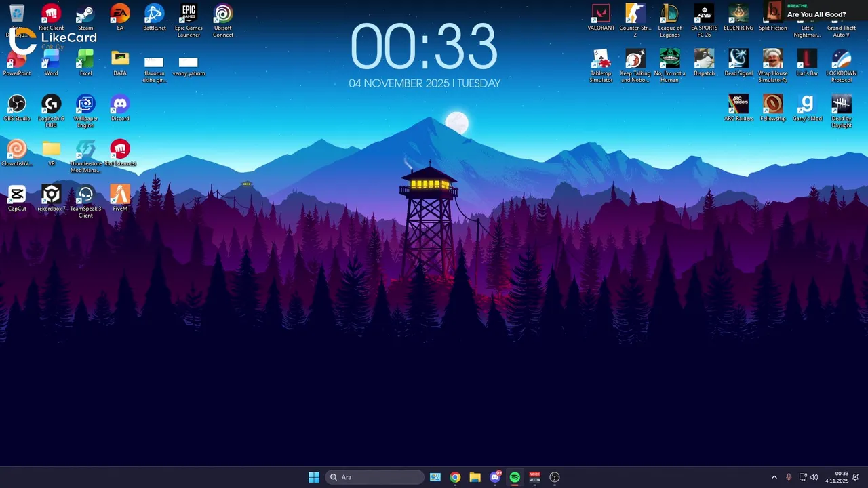Switch to OBS Studio in the taskbar
Image resolution: width=868 pixels, height=488 pixels.
555,477
